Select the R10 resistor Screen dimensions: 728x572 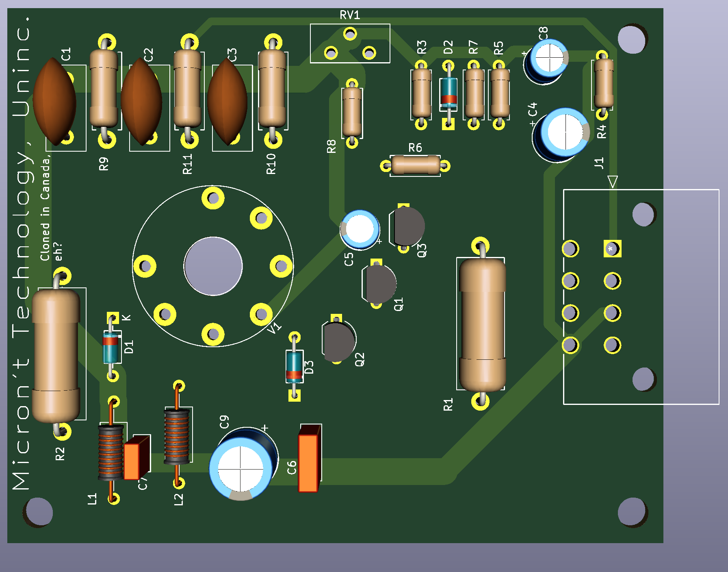[272, 88]
